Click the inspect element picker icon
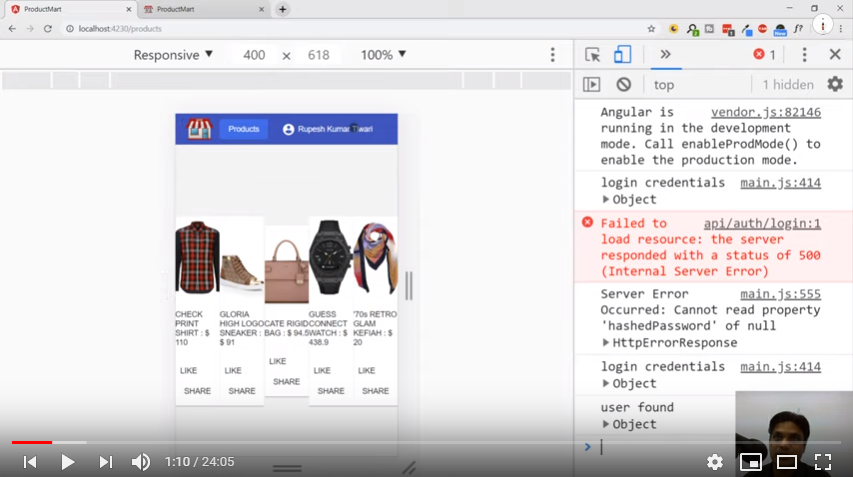Screen dimensions: 853x477 click(x=593, y=55)
